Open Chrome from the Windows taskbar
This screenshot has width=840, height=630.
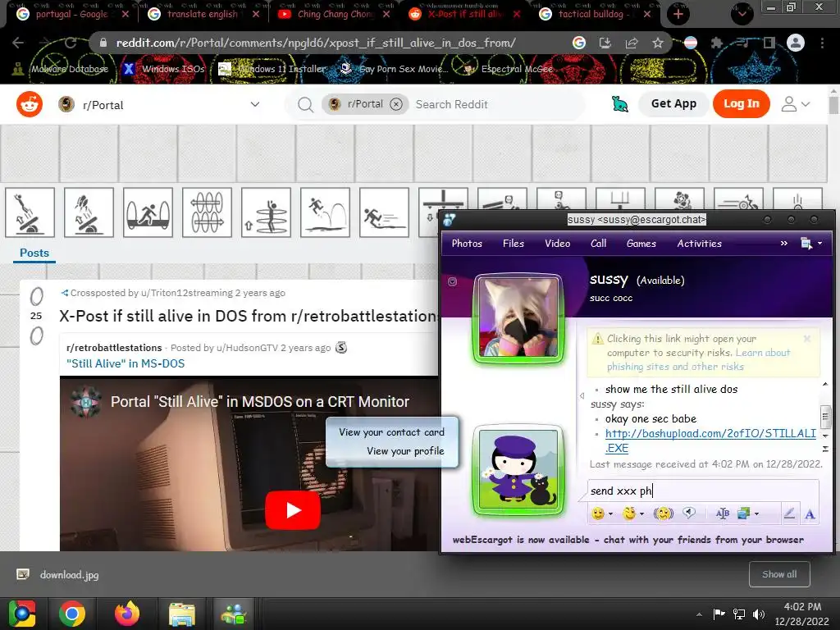72,614
